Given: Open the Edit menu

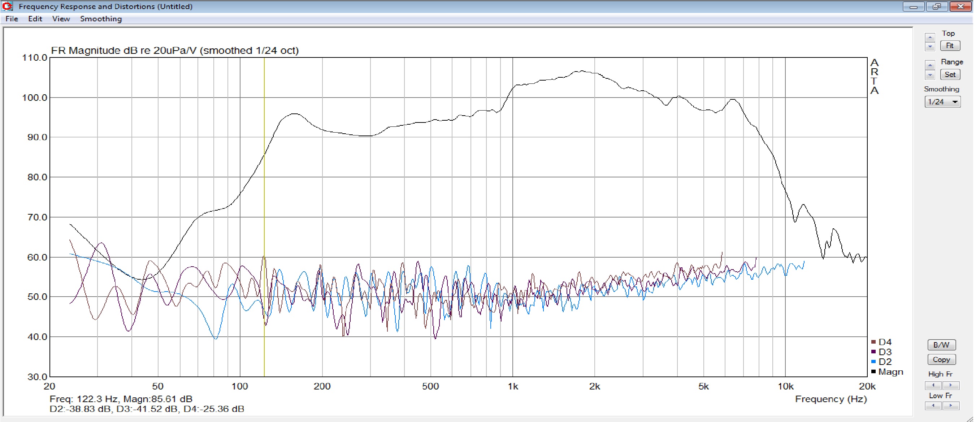Looking at the screenshot, I should 35,19.
